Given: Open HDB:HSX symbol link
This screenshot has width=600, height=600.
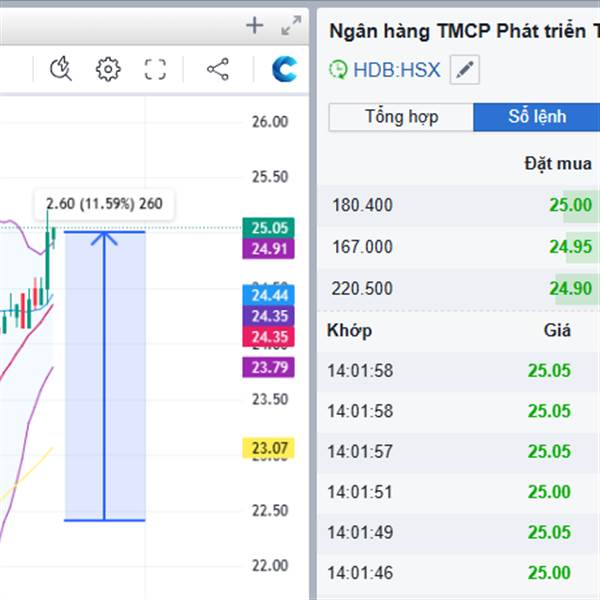Looking at the screenshot, I should 396,70.
